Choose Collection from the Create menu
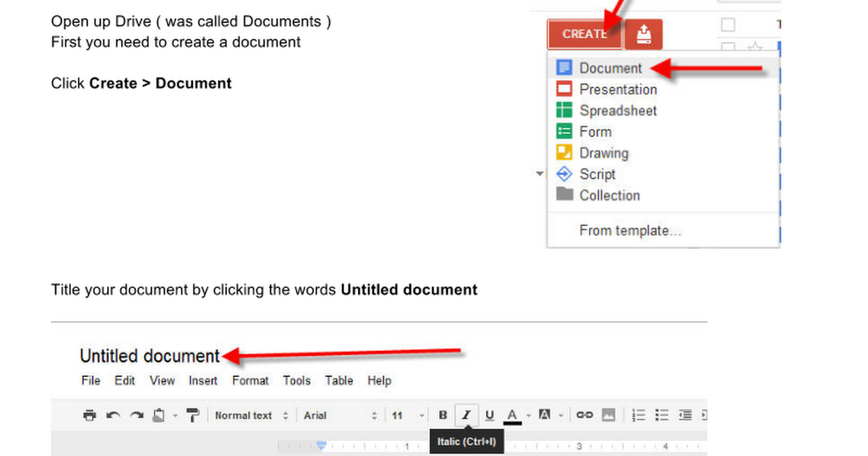The image size is (868, 456). (663, 195)
